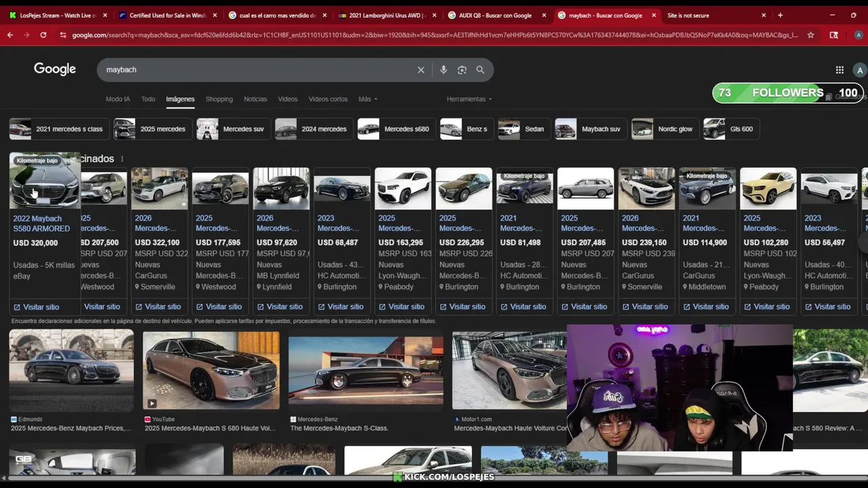This screenshot has width=868, height=488.
Task: Open a new browser tab
Action: click(780, 15)
